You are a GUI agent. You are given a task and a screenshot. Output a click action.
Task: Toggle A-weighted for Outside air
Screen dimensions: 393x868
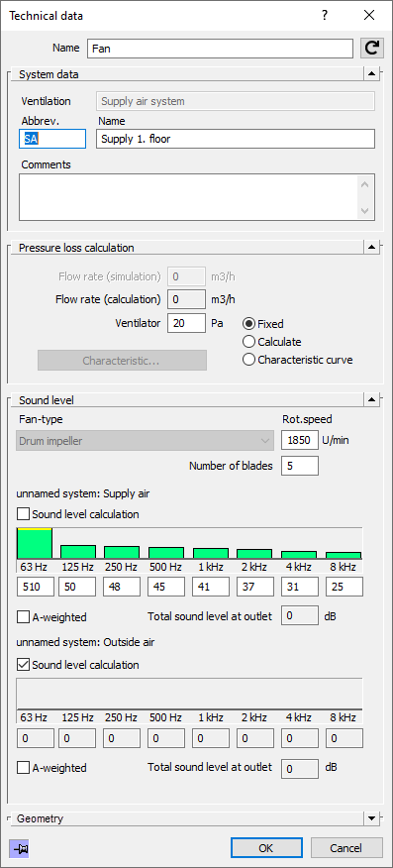23,768
